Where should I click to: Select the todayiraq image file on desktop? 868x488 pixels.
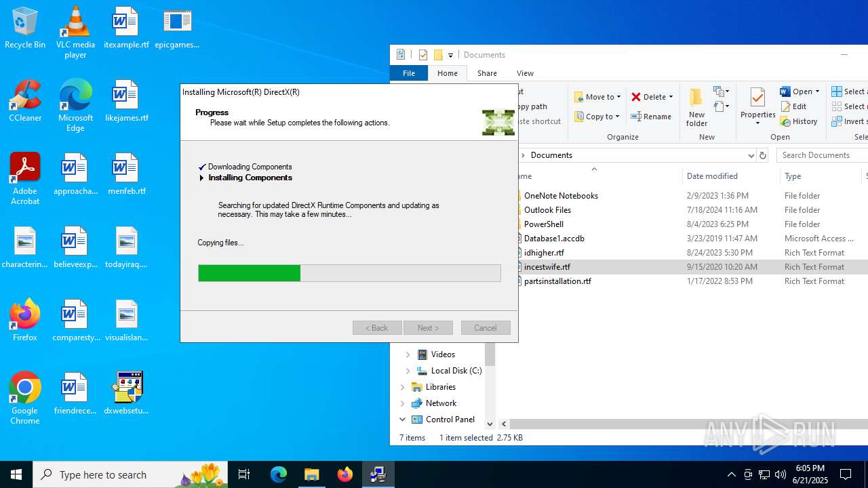pyautogui.click(x=126, y=248)
